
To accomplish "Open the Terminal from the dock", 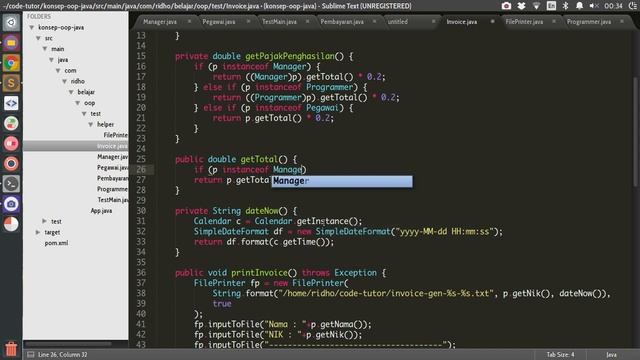I will pos(11,184).
